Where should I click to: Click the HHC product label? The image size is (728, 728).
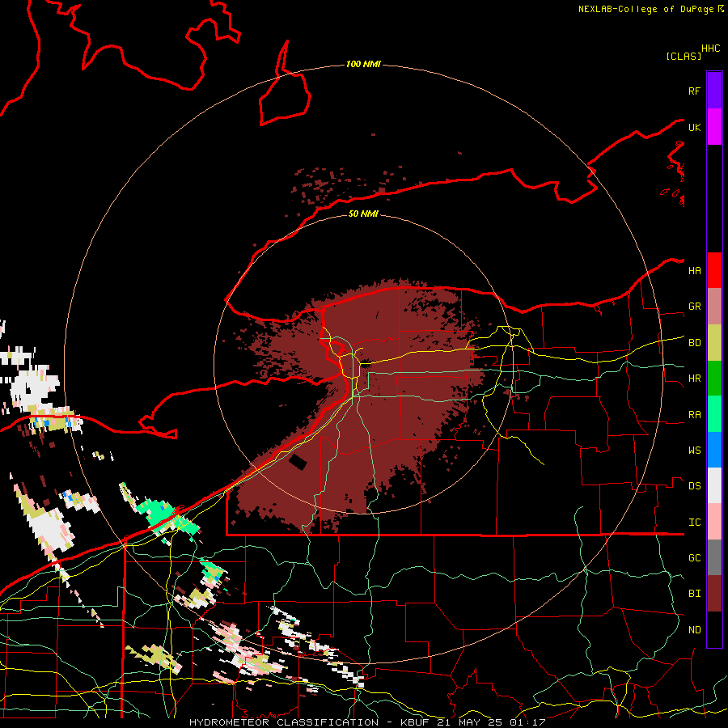coord(710,49)
